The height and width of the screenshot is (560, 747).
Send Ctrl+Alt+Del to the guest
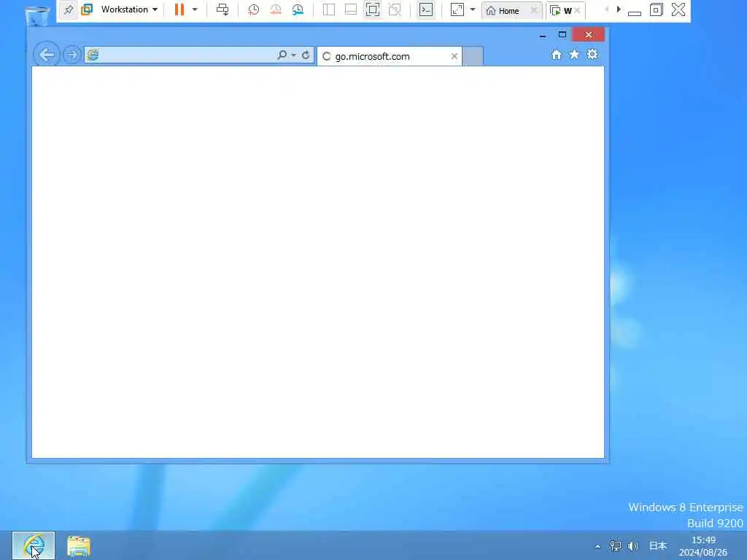tap(222, 9)
